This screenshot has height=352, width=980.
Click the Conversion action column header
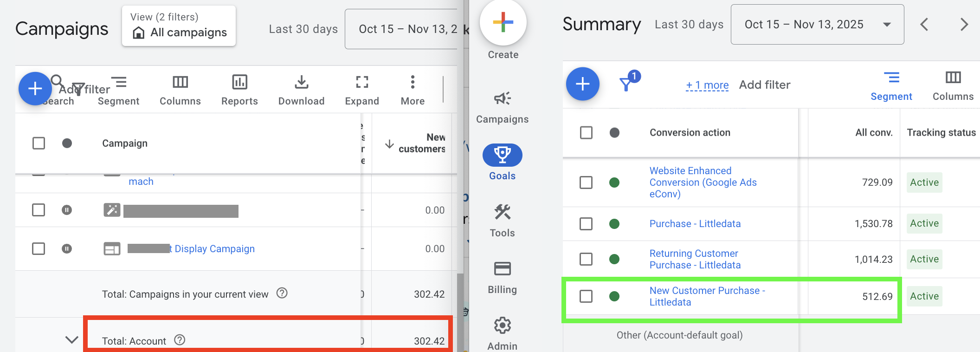[x=690, y=133]
